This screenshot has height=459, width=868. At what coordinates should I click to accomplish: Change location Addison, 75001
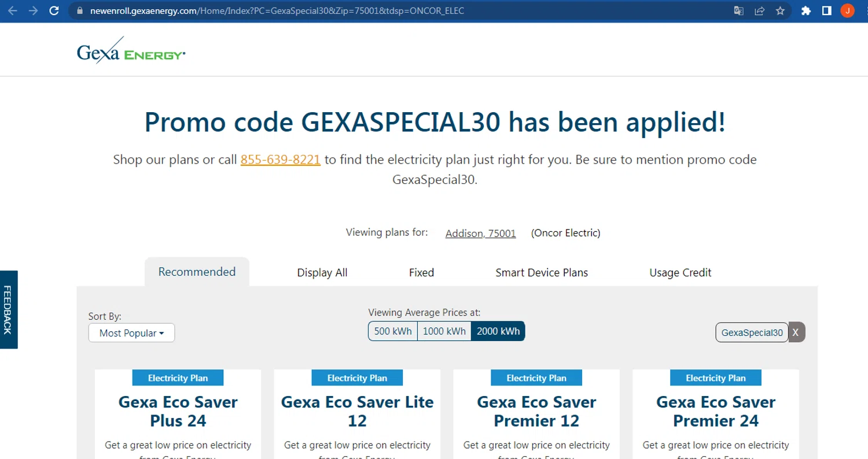coord(480,233)
